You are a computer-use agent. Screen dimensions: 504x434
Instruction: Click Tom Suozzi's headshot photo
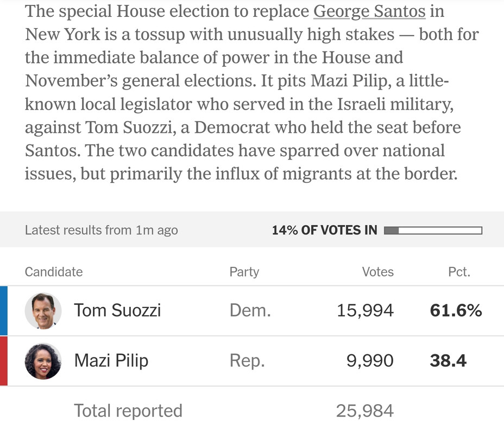(43, 311)
